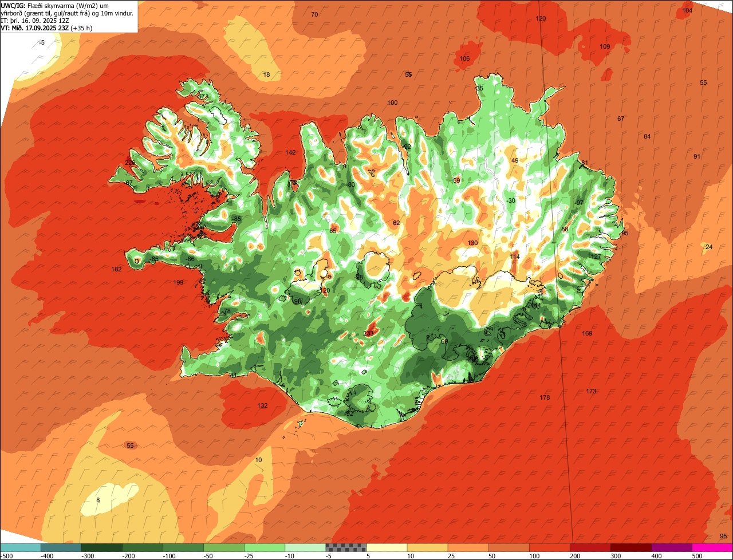Click the 'VT: Mið. 17.09.2025 23Z (+35 h)' line
Image resolution: width=733 pixels, height=560 pixels.
point(46,27)
